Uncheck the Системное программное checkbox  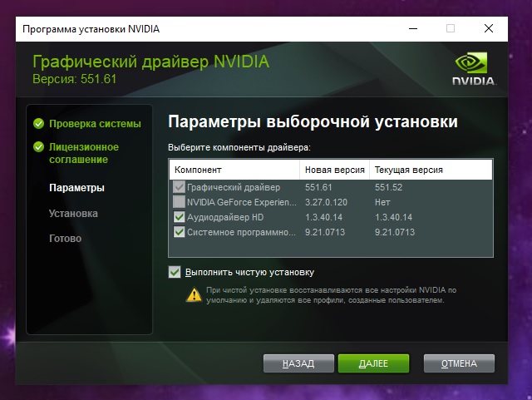(x=179, y=232)
